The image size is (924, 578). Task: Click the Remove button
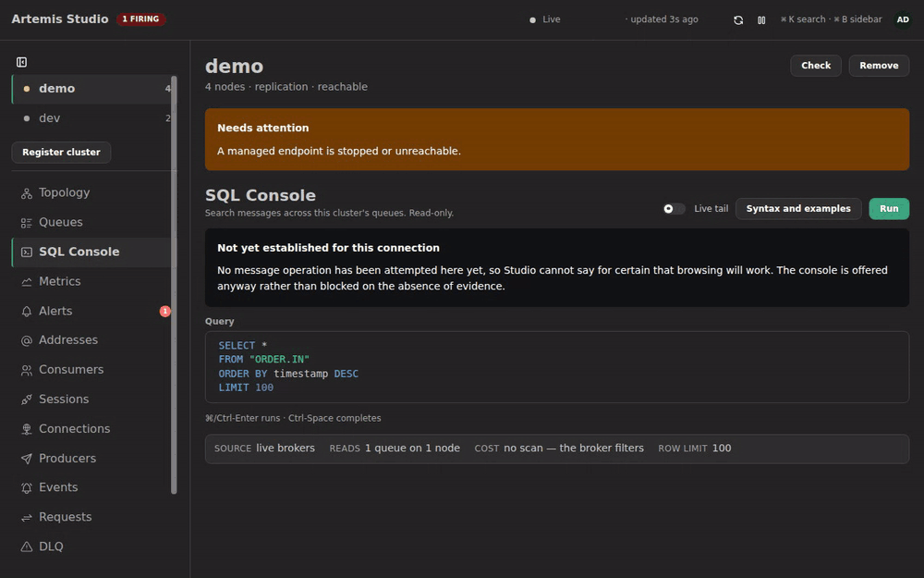pyautogui.click(x=879, y=66)
